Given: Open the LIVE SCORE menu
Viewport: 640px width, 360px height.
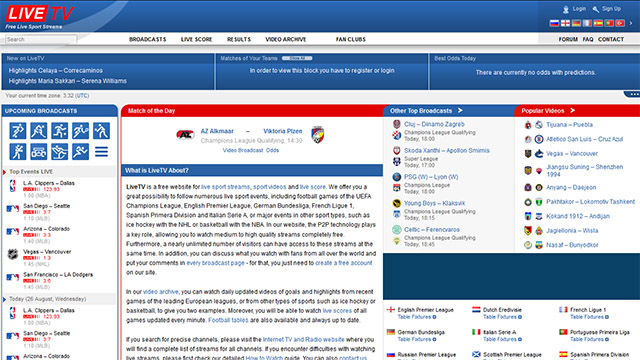Looking at the screenshot, I should click(x=196, y=40).
